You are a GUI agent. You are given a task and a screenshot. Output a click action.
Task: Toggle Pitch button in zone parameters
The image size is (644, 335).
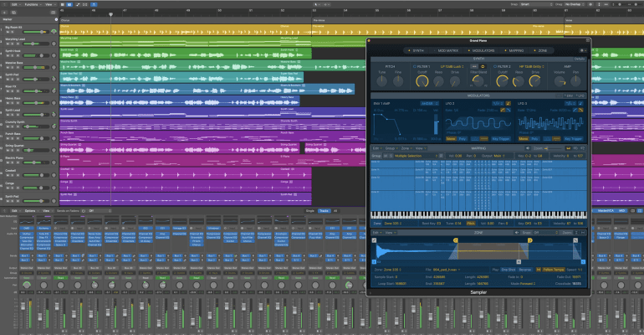coord(471,224)
